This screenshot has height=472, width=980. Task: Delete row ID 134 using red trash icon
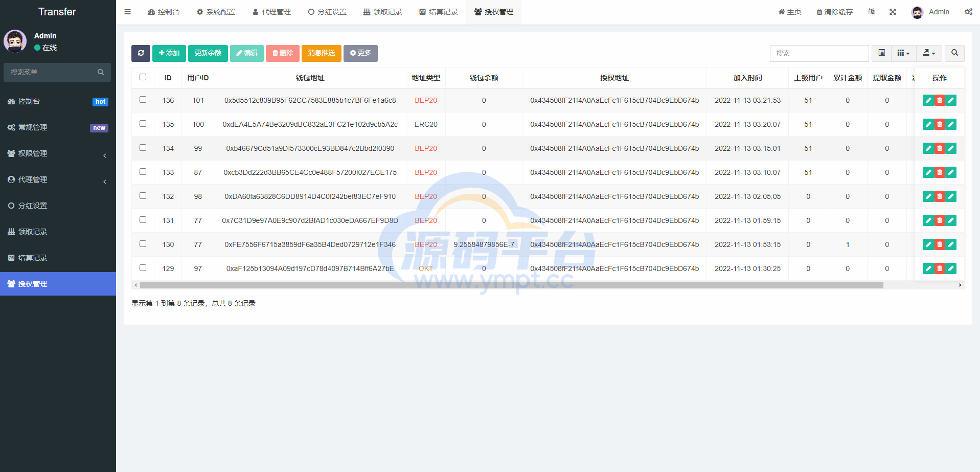coord(940,148)
